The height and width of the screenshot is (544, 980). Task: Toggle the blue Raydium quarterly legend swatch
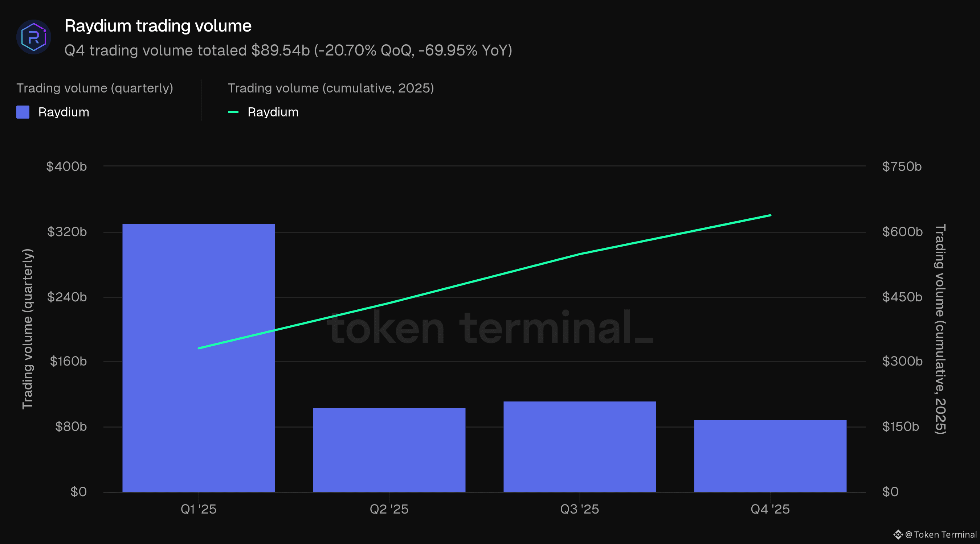pos(23,112)
